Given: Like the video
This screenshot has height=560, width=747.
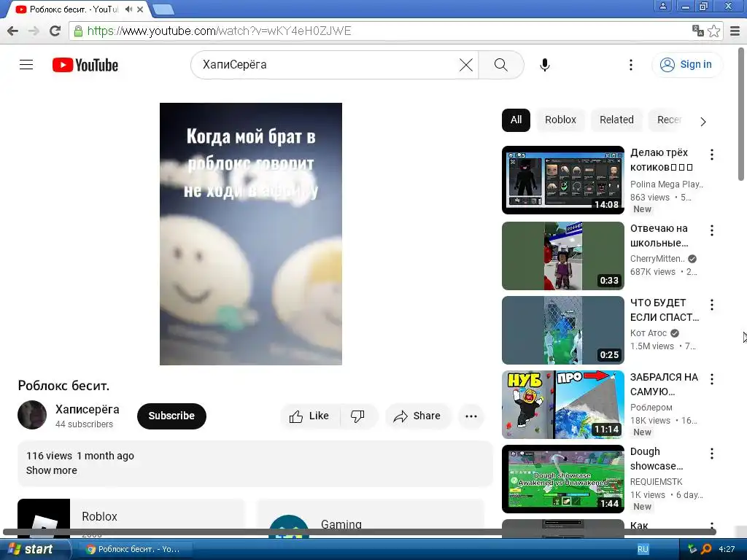Looking at the screenshot, I should tap(309, 416).
